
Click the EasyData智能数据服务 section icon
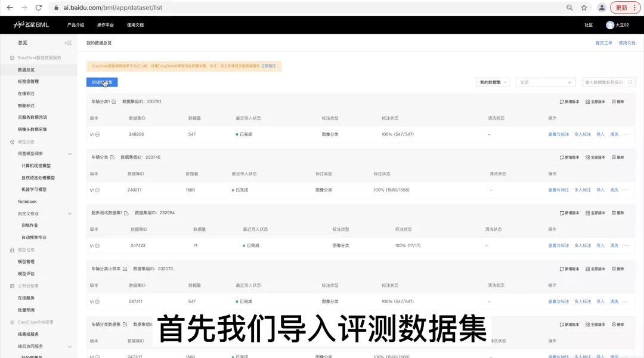point(12,58)
